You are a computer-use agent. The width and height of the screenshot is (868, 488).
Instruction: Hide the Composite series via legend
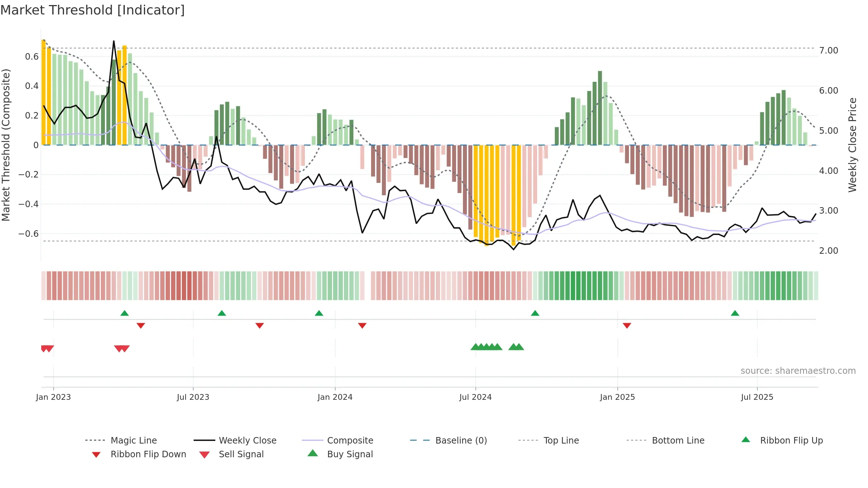coord(337,440)
